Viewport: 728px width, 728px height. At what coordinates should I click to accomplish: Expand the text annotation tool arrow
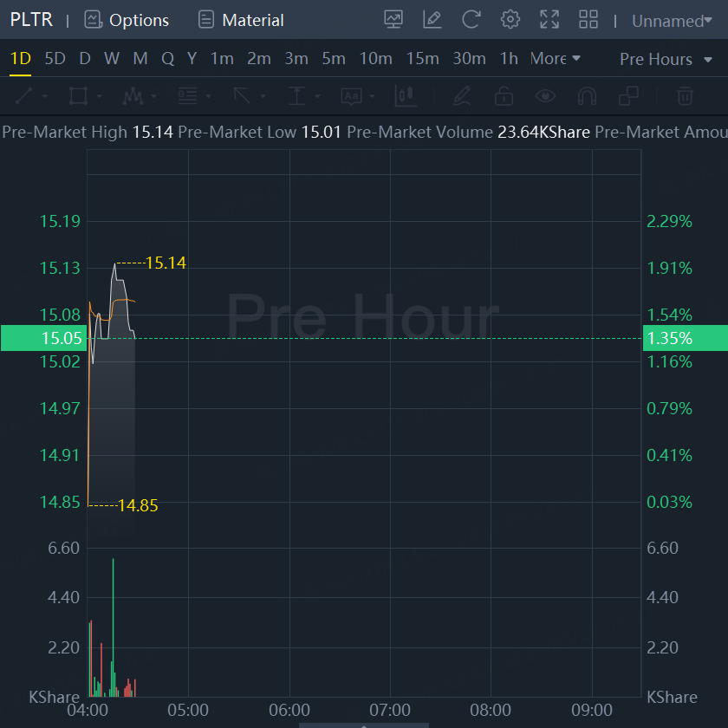(372, 96)
